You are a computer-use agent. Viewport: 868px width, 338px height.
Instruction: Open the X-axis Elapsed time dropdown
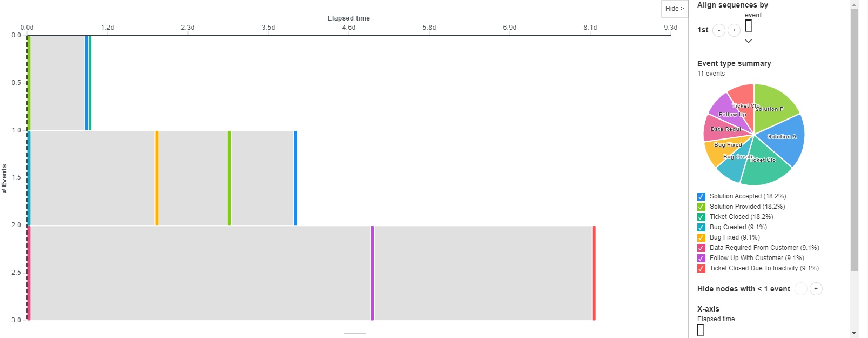click(701, 330)
